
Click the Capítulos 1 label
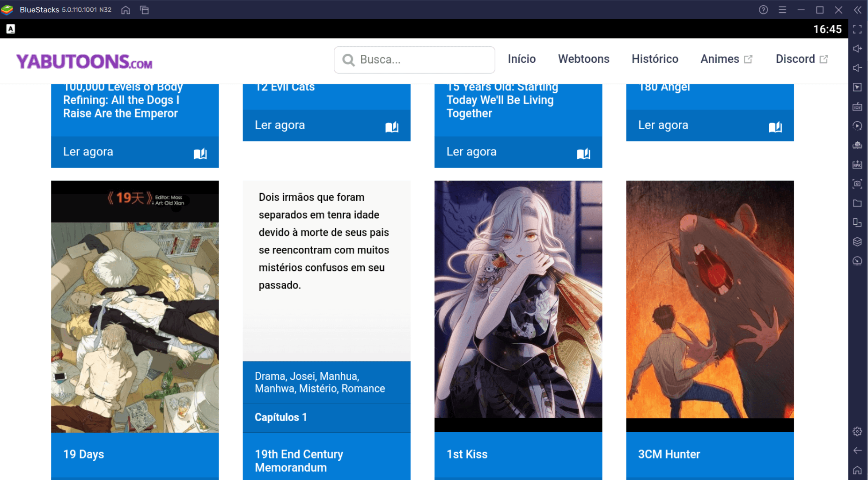coord(281,417)
